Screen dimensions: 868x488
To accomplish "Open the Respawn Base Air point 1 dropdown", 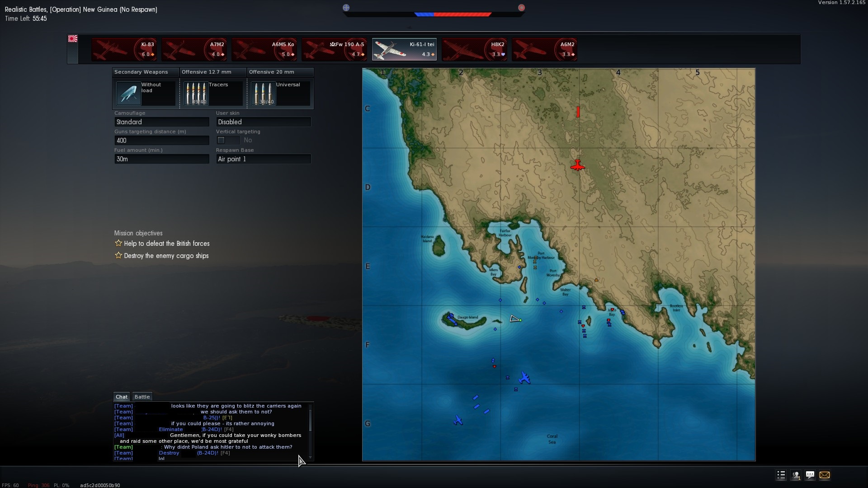I will pyautogui.click(x=264, y=159).
